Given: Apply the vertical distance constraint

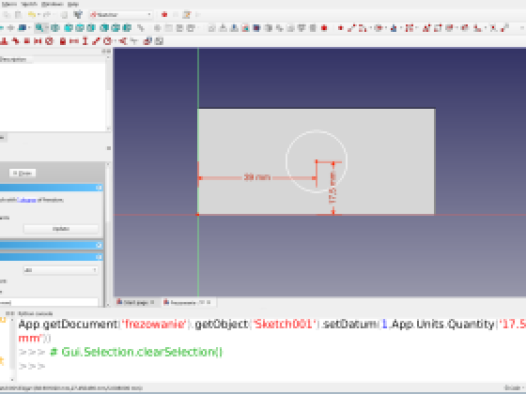Looking at the screenshot, I should click(x=85, y=41).
